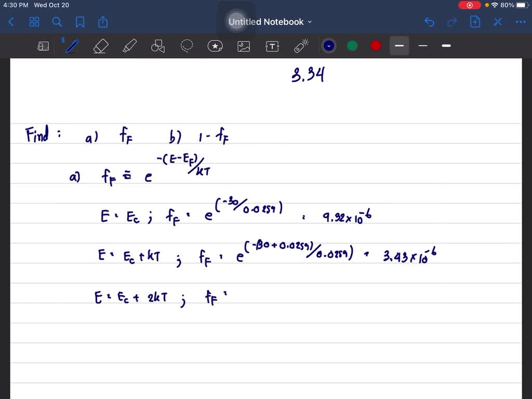Toggle the bookmark on this note

(x=79, y=22)
